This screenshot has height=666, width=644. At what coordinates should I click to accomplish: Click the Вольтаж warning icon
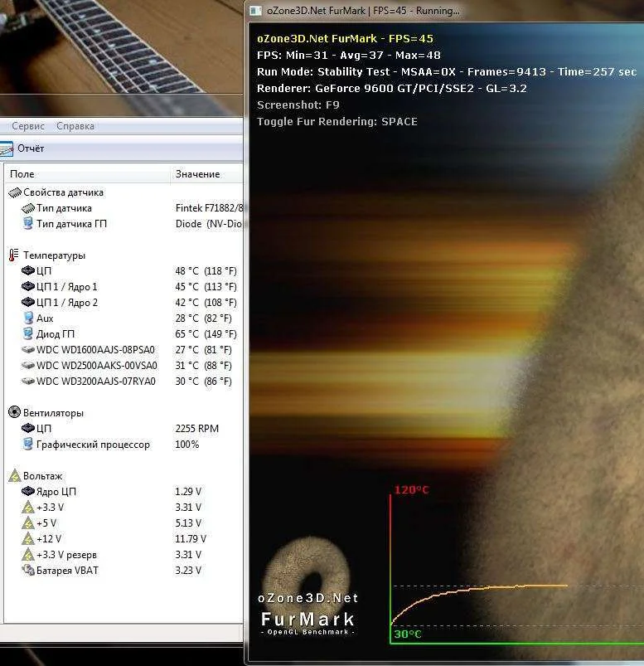(x=14, y=476)
